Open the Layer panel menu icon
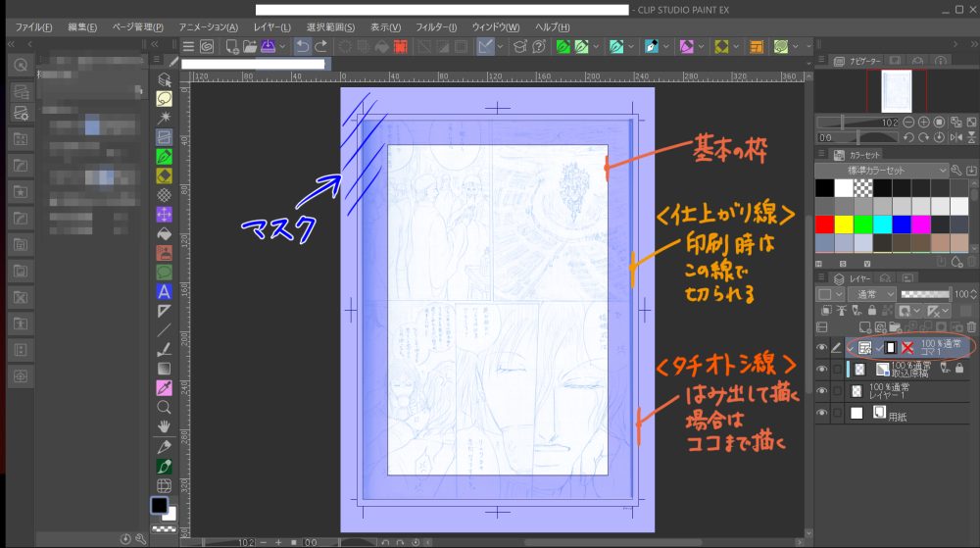The height and width of the screenshot is (548, 980). (x=821, y=278)
